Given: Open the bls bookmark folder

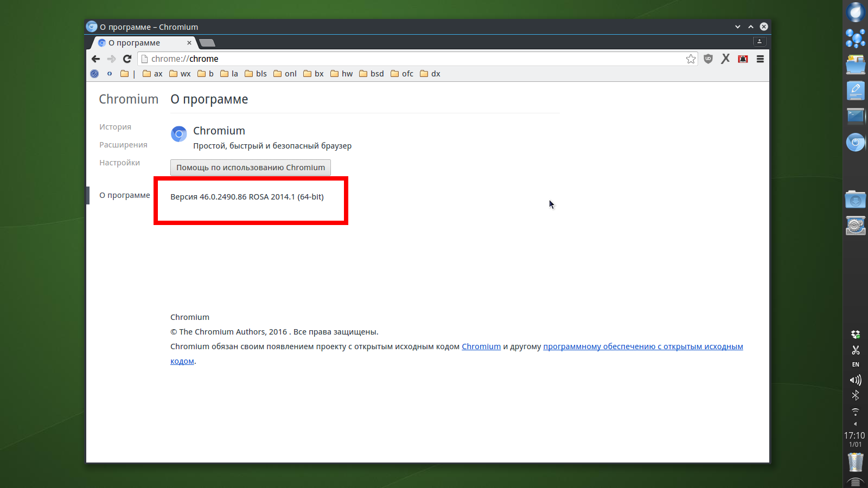Looking at the screenshot, I should coord(256,74).
